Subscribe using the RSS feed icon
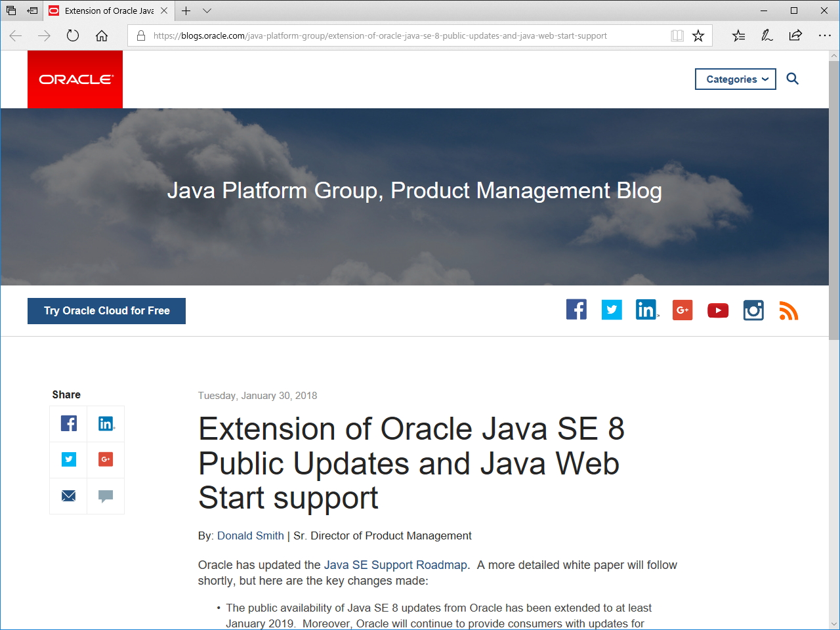840x630 pixels. pos(789,310)
